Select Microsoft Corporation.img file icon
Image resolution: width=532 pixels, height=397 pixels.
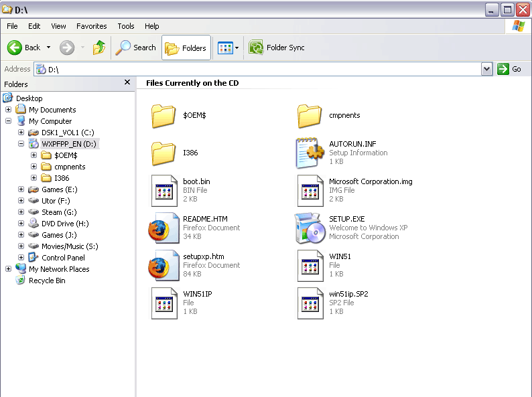(x=310, y=191)
